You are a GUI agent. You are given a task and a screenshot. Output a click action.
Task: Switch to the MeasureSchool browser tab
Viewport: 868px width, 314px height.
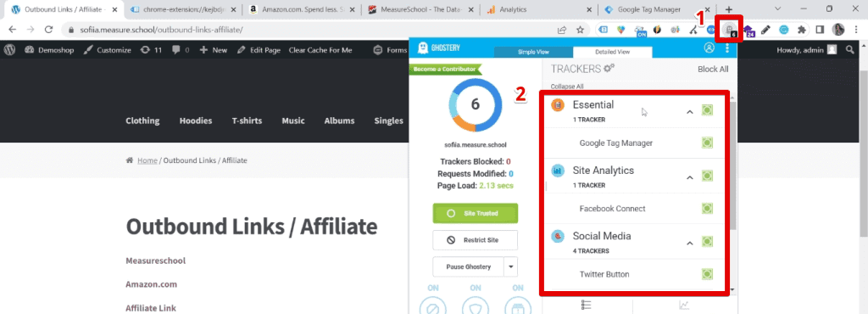point(420,9)
